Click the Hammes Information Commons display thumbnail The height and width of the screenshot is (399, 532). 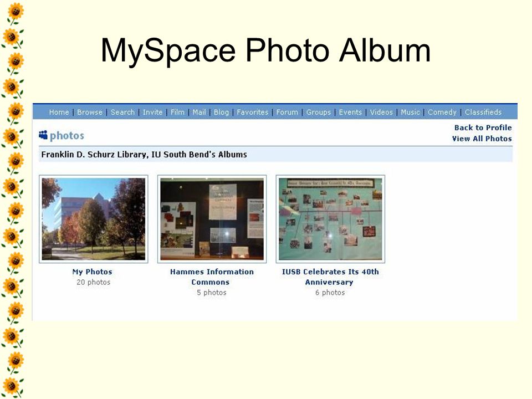tap(212, 219)
